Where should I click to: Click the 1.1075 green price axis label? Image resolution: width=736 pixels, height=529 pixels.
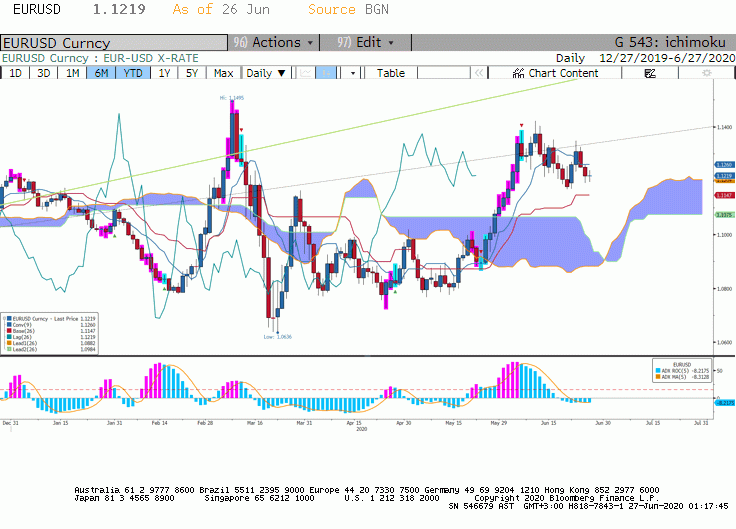(724, 215)
